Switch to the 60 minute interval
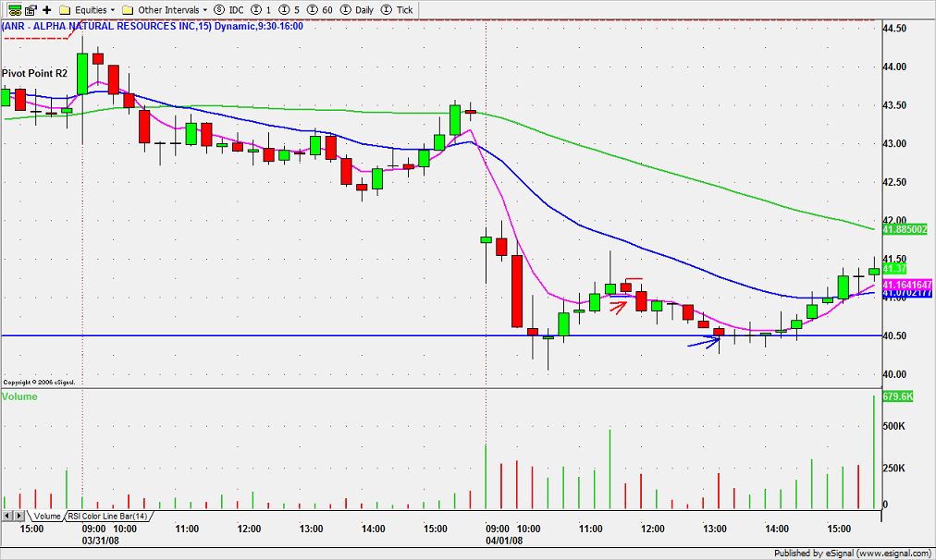 click(320, 9)
